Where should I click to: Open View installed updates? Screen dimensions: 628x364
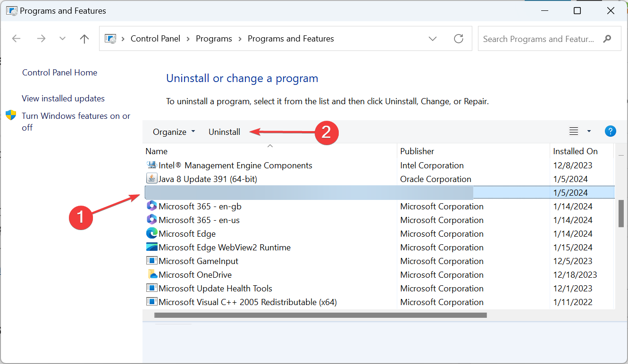coord(63,99)
